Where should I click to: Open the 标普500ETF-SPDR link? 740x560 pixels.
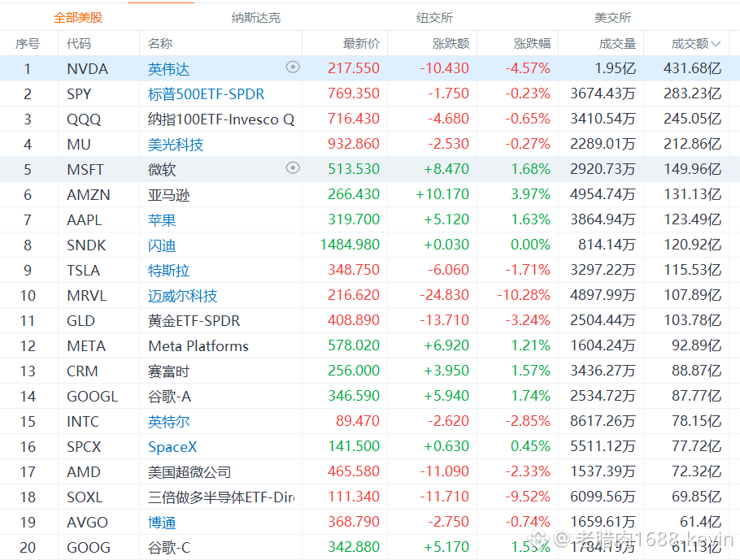[x=207, y=94]
